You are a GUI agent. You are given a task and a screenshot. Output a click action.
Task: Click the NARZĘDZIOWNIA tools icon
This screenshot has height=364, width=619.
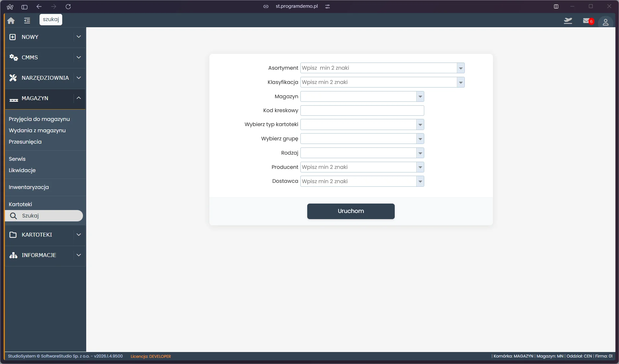tap(13, 78)
